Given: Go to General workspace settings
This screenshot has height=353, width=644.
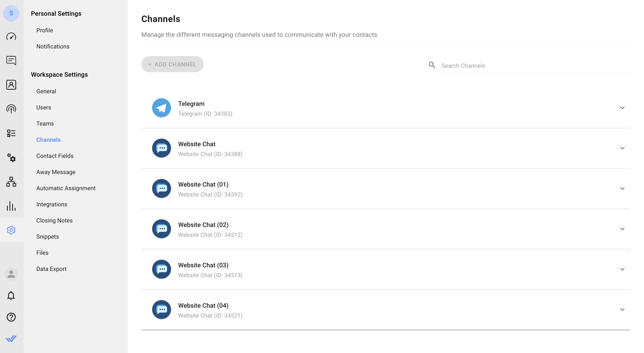Looking at the screenshot, I should pyautogui.click(x=46, y=91).
